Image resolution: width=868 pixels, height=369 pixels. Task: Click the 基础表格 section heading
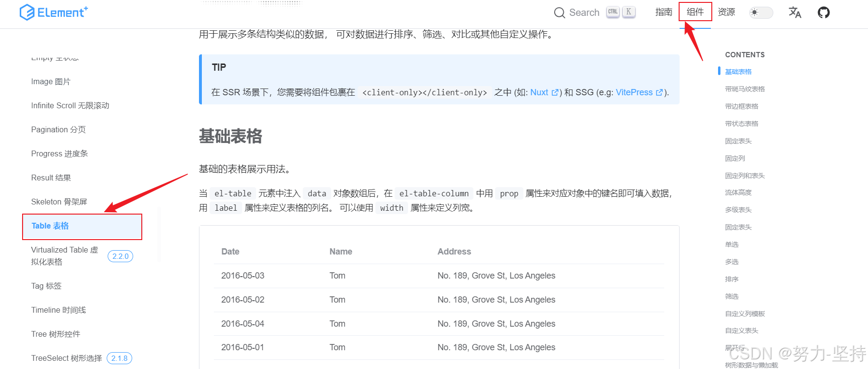231,136
